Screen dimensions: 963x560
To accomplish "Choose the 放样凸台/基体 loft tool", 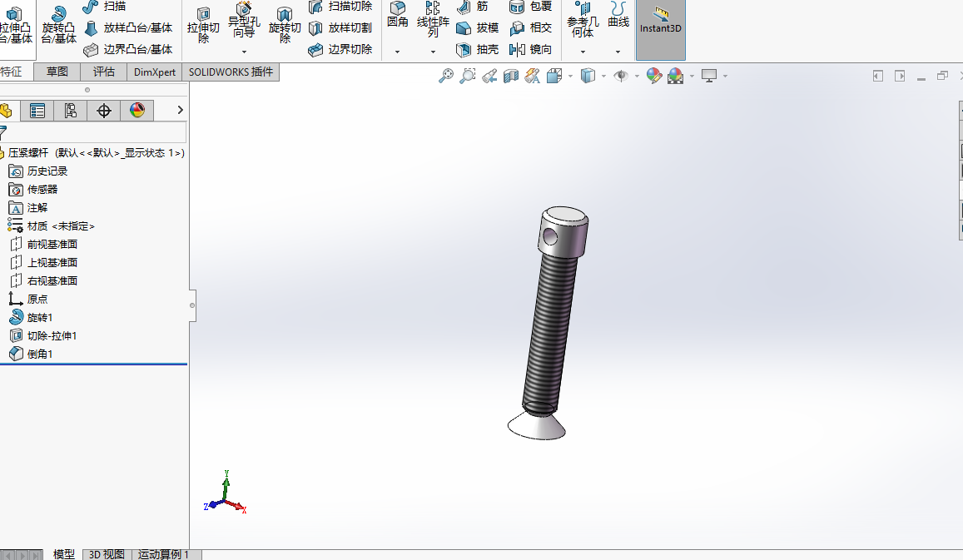I will point(127,27).
